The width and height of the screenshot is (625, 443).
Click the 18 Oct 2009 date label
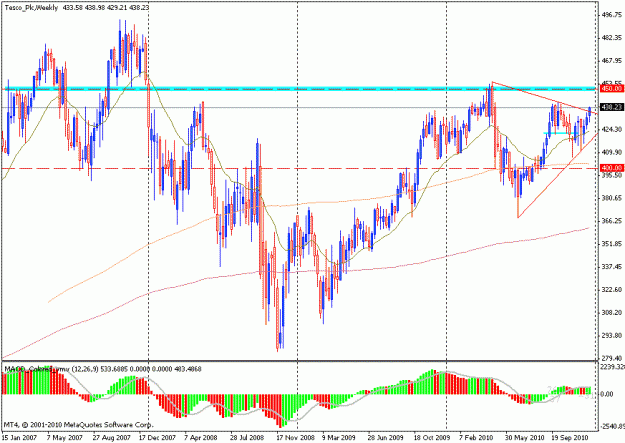click(x=432, y=437)
